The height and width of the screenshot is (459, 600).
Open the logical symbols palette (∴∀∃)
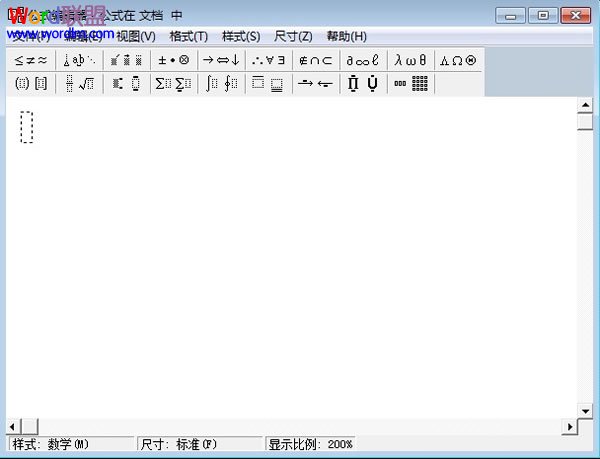269,60
